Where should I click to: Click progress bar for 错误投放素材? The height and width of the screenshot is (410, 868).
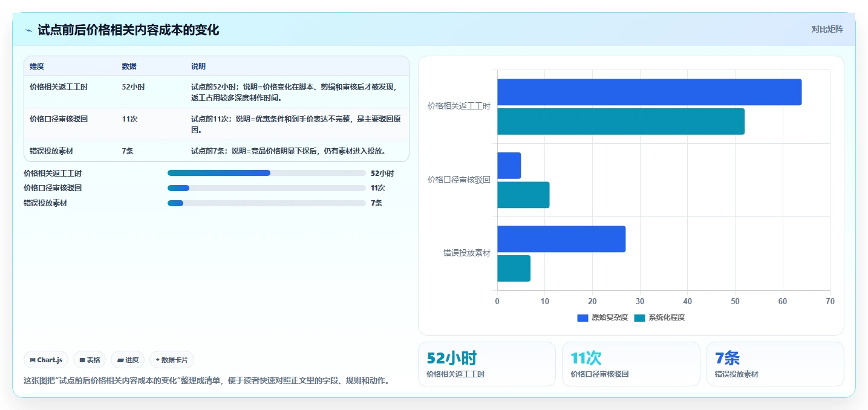(267, 203)
